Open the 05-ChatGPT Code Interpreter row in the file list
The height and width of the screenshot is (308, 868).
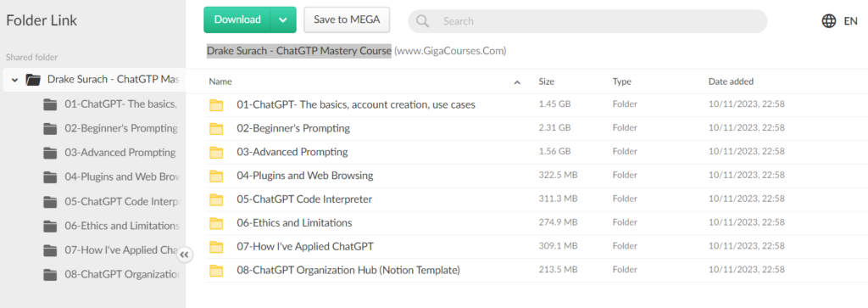tap(537, 199)
